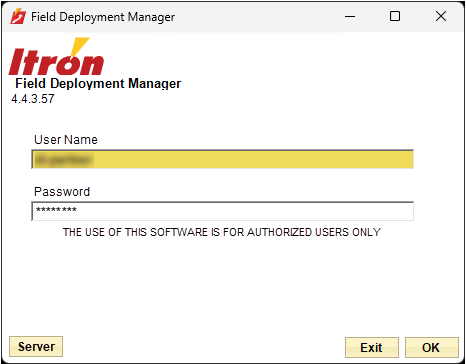Click the authorized users only notice

click(222, 232)
